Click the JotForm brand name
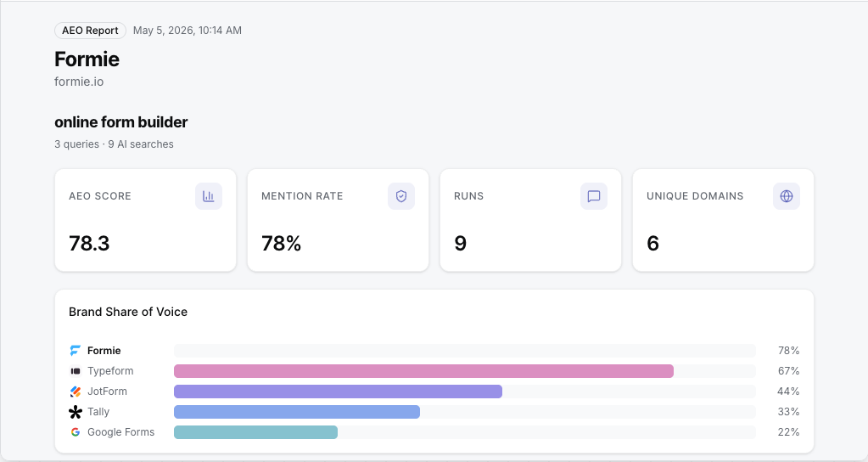Viewport: 868px width, 462px height. pos(108,392)
